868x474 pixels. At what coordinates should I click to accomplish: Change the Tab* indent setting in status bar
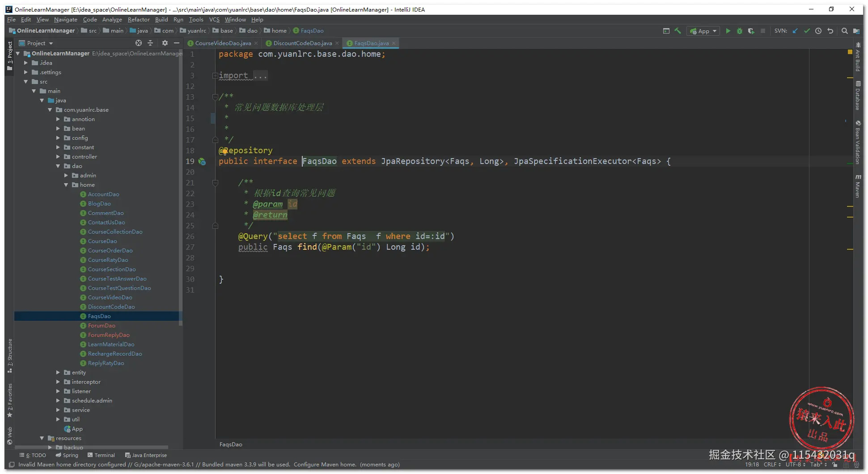pos(818,465)
